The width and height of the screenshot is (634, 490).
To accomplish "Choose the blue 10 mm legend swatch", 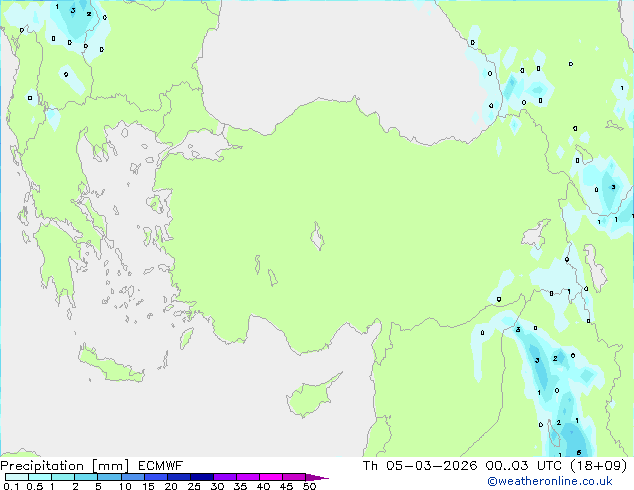I will 132,477.
